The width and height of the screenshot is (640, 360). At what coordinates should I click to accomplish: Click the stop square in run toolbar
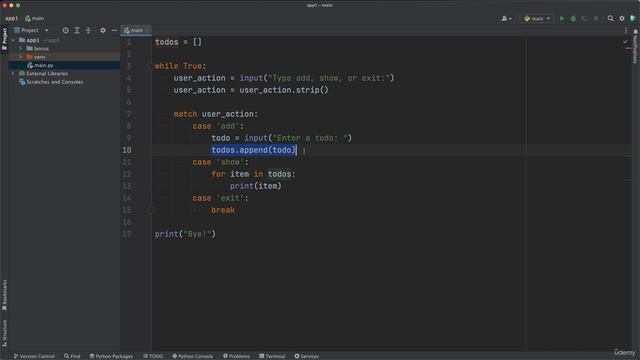(x=596, y=18)
